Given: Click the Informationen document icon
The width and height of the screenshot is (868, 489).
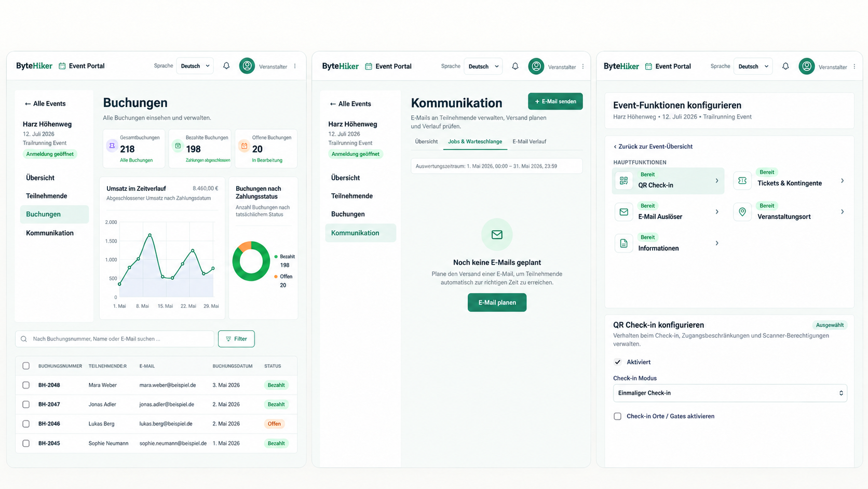Looking at the screenshot, I should [623, 243].
